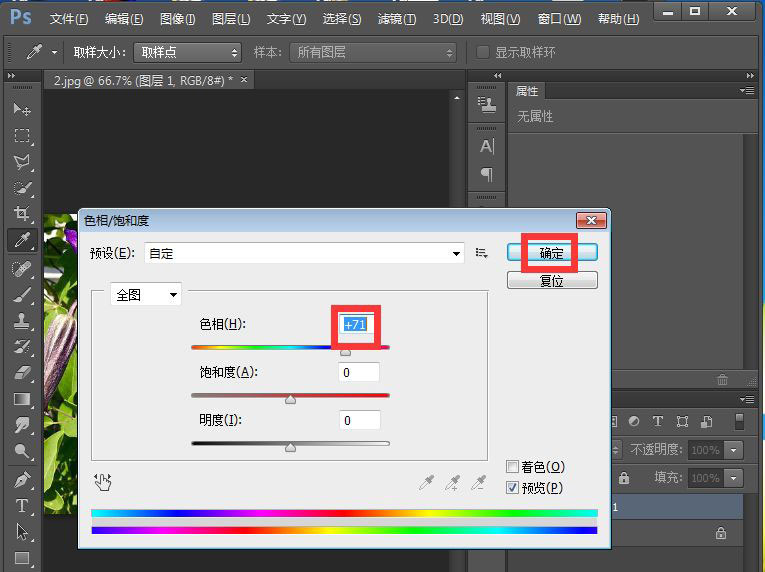
Task: Enable the 着色(O) colorize checkbox
Action: (x=512, y=467)
